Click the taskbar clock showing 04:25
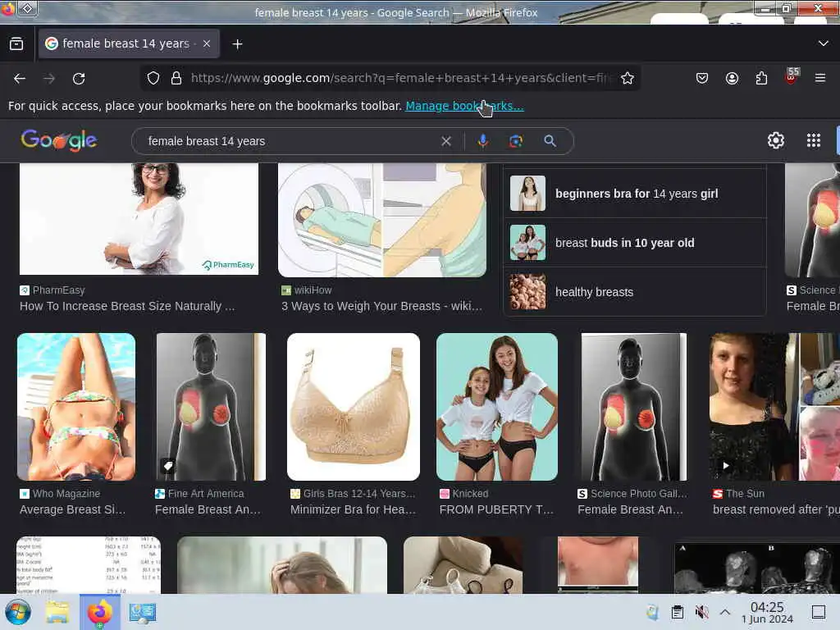This screenshot has height=630, width=840. point(767,612)
